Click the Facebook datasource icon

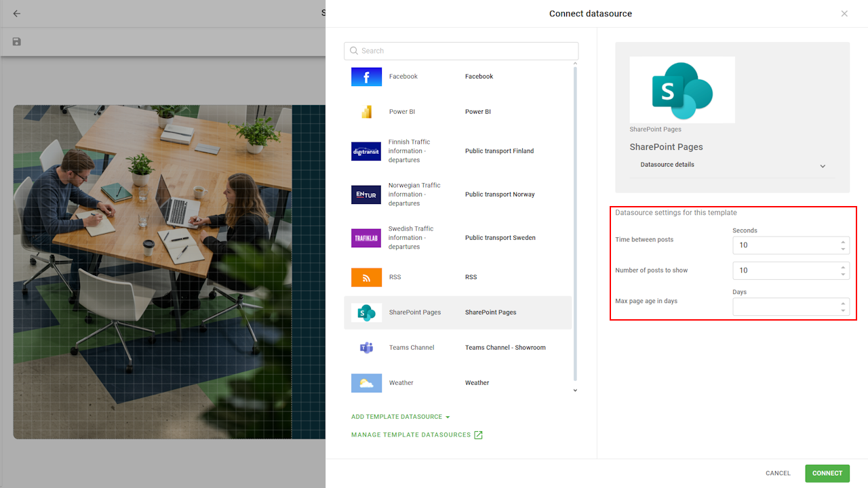366,77
